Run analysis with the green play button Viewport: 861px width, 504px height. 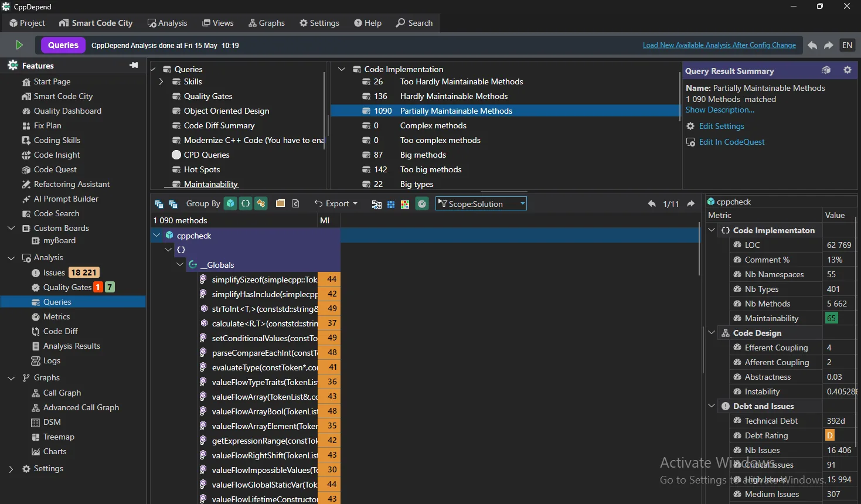pos(19,45)
